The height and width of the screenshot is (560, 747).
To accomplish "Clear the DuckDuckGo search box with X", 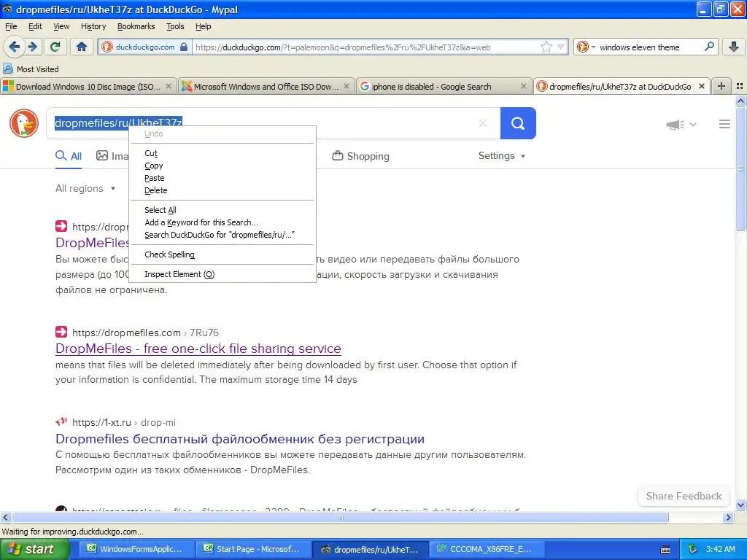I will (x=483, y=123).
